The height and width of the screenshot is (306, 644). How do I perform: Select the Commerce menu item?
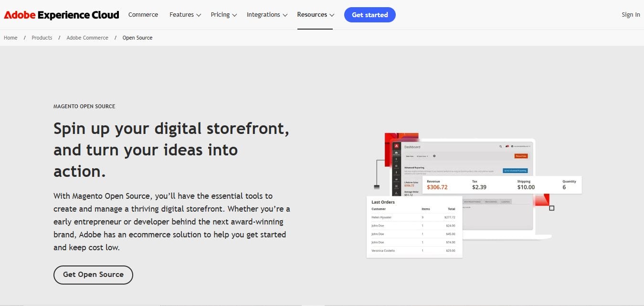pos(143,14)
